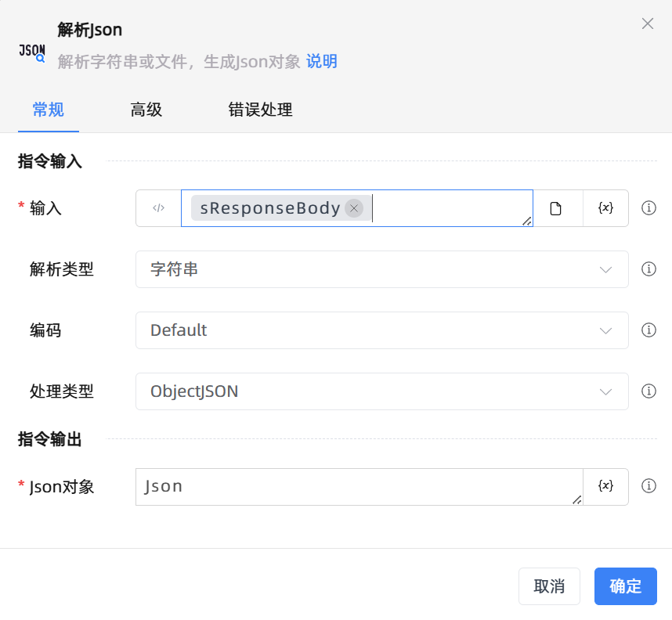Switch to the 高级 tab

tap(146, 110)
